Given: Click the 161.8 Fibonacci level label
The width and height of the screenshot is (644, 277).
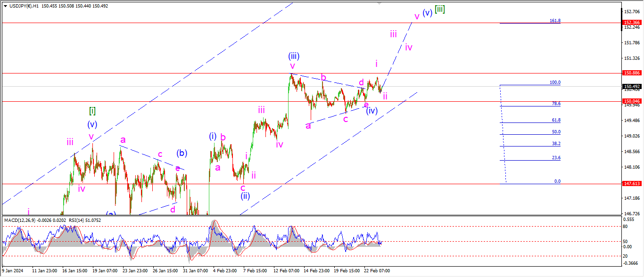Looking at the screenshot, I should [555, 21].
